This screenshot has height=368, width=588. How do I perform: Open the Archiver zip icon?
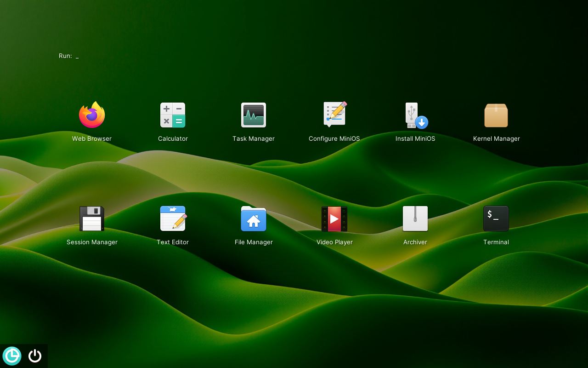click(x=415, y=218)
